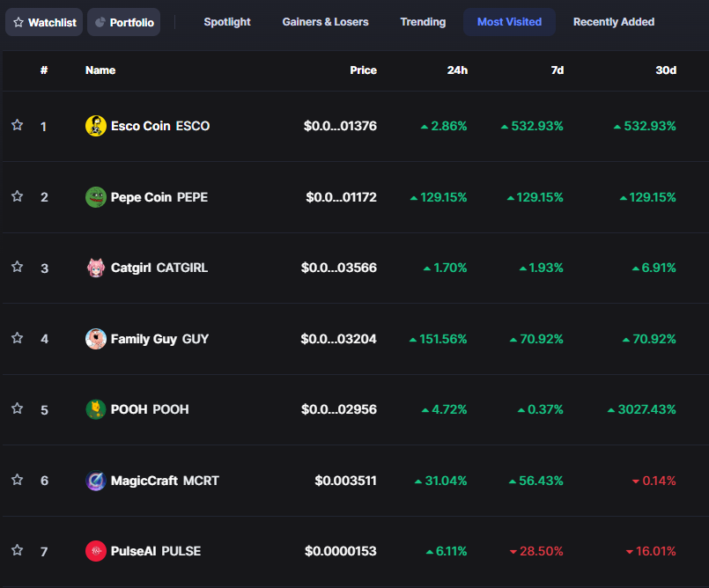Sort by the 7d column header
The height and width of the screenshot is (588, 709).
[x=557, y=70]
